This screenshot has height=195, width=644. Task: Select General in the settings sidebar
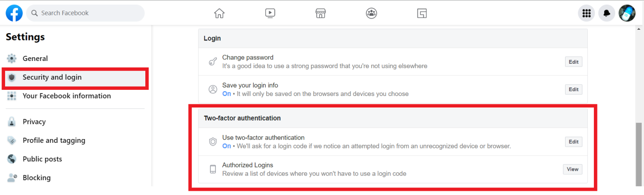[35, 59]
